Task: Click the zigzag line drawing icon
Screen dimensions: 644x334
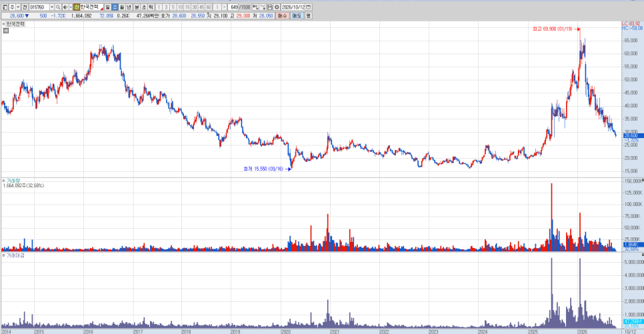Action: [x=263, y=7]
